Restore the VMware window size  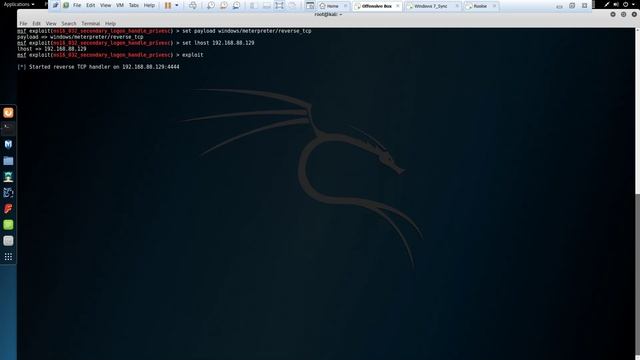[x=572, y=6]
